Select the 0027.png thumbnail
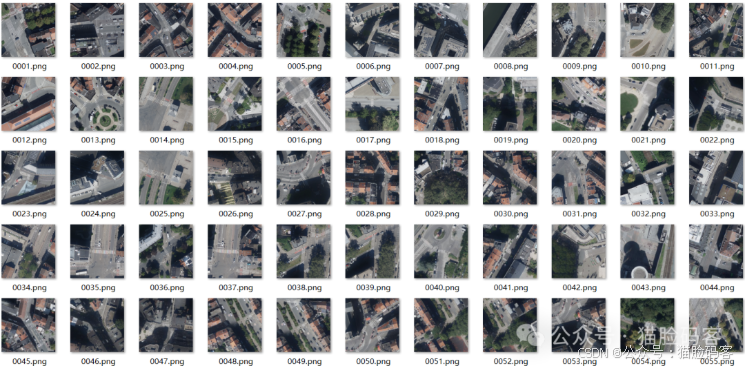This screenshot has height=366, width=745. coord(304,178)
